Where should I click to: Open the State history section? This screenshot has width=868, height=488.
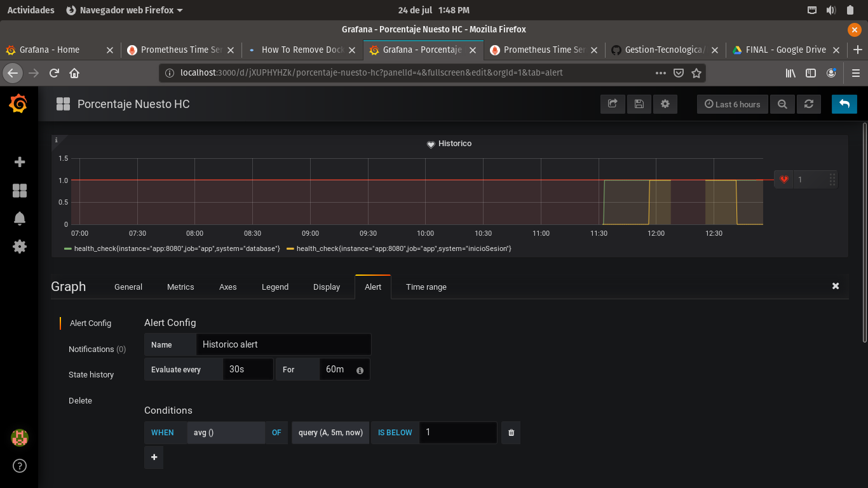[x=91, y=375]
